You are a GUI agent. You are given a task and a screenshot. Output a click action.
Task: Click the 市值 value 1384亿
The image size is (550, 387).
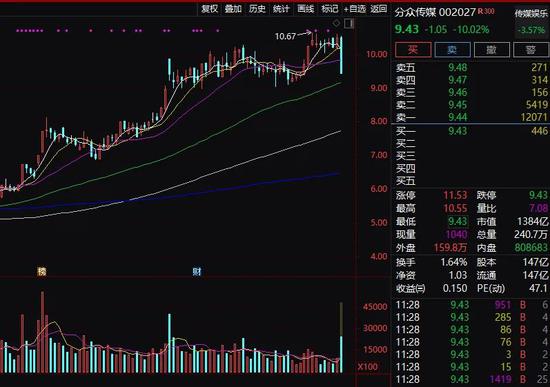point(533,221)
